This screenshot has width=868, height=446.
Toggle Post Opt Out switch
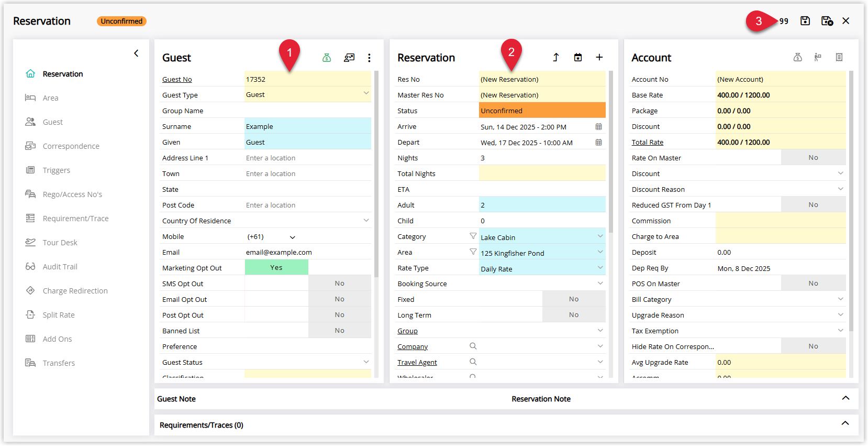308,314
